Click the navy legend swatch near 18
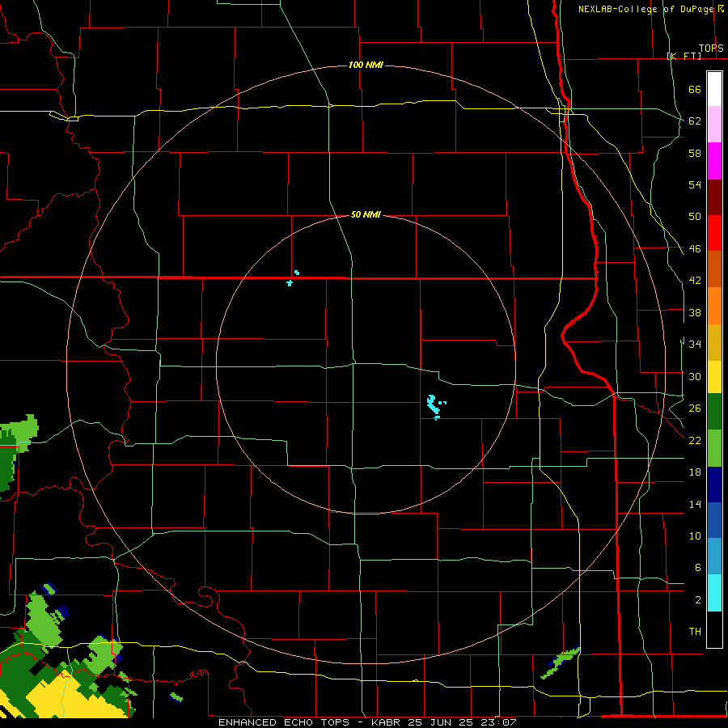This screenshot has height=728, width=728. pos(714,485)
